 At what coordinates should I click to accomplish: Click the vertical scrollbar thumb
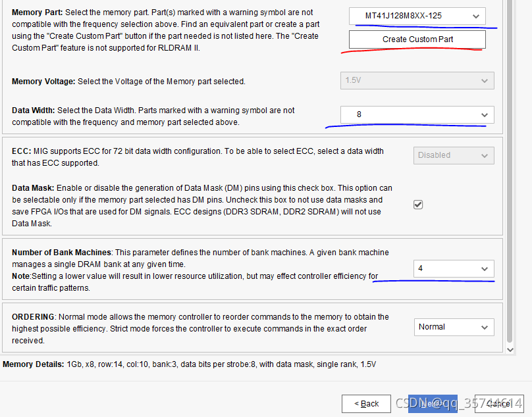coord(510,171)
